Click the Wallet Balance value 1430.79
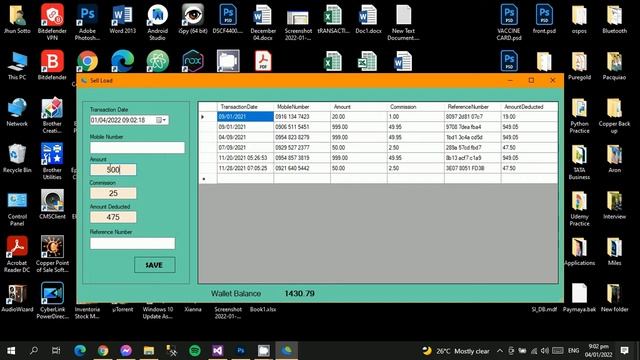This screenshot has width=640, height=360. tap(300, 293)
